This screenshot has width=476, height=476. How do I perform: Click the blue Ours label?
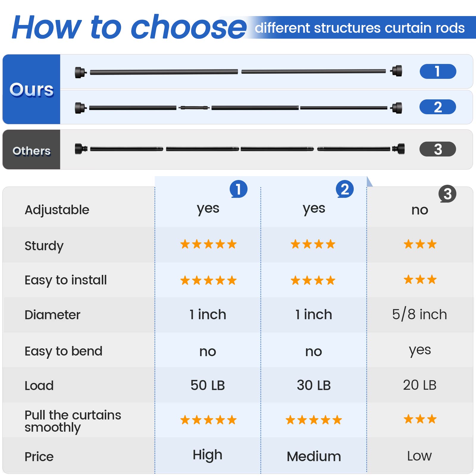point(32,89)
